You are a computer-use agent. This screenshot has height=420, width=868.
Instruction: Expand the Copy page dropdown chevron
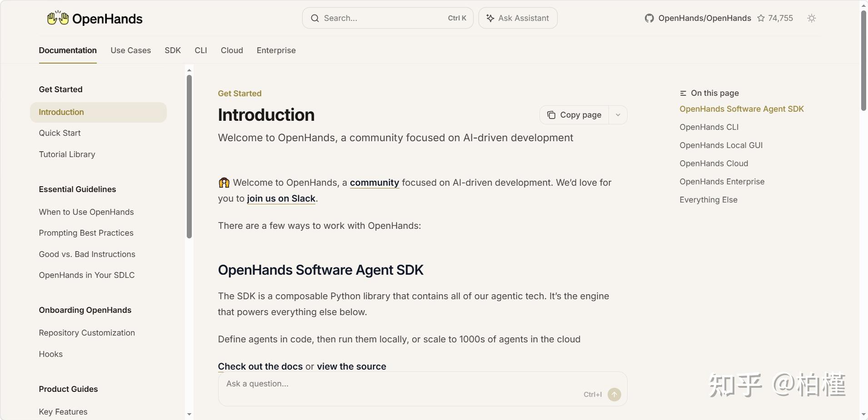(x=618, y=115)
